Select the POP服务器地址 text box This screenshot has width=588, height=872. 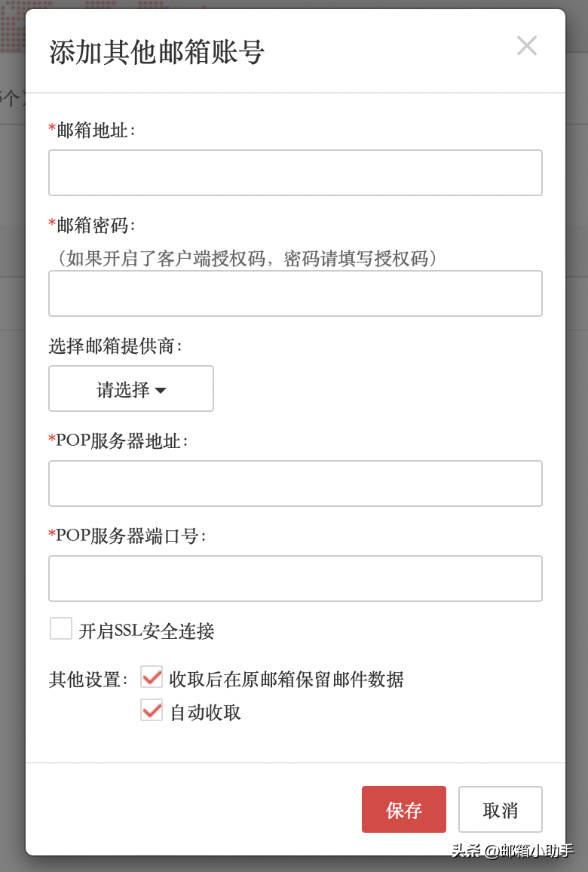[295, 484]
